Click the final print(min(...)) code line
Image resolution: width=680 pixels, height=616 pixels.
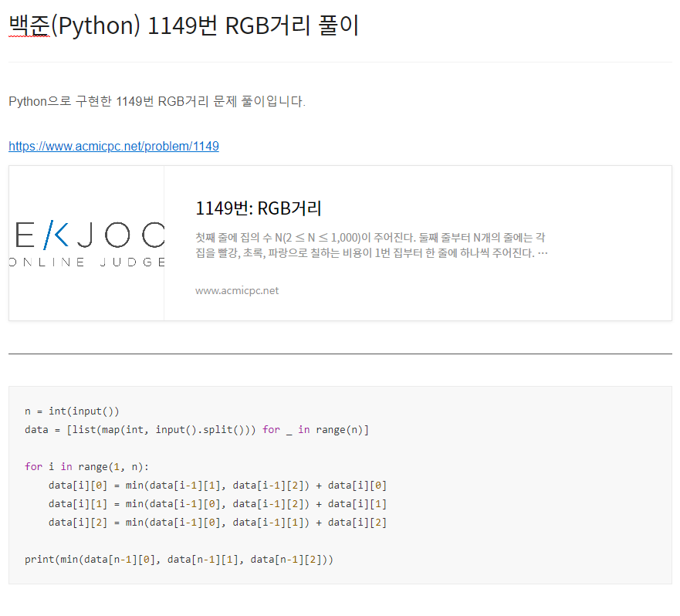click(x=178, y=560)
